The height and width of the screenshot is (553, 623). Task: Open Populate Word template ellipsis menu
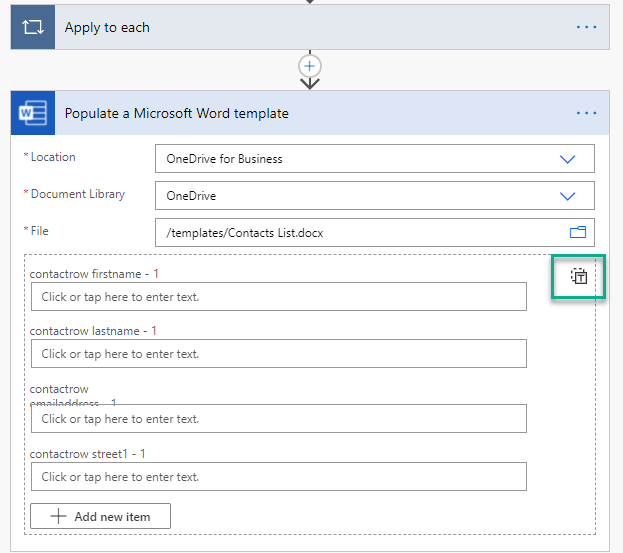(586, 113)
